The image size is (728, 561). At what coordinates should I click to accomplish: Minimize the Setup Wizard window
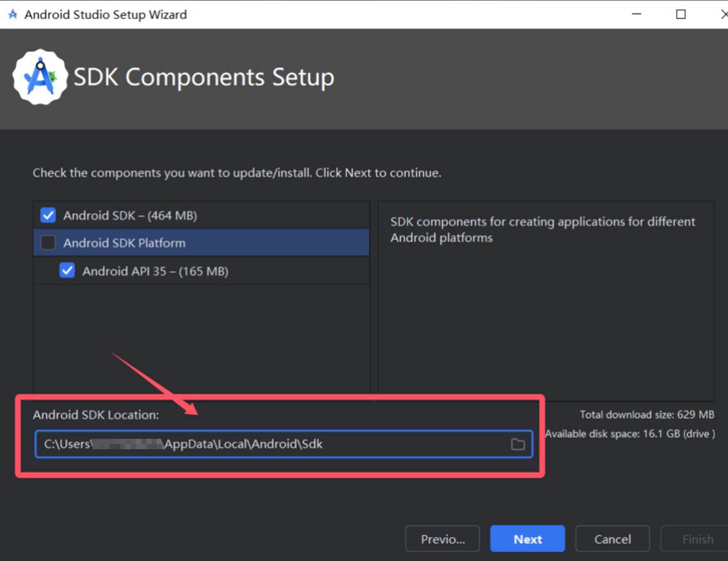pyautogui.click(x=636, y=14)
